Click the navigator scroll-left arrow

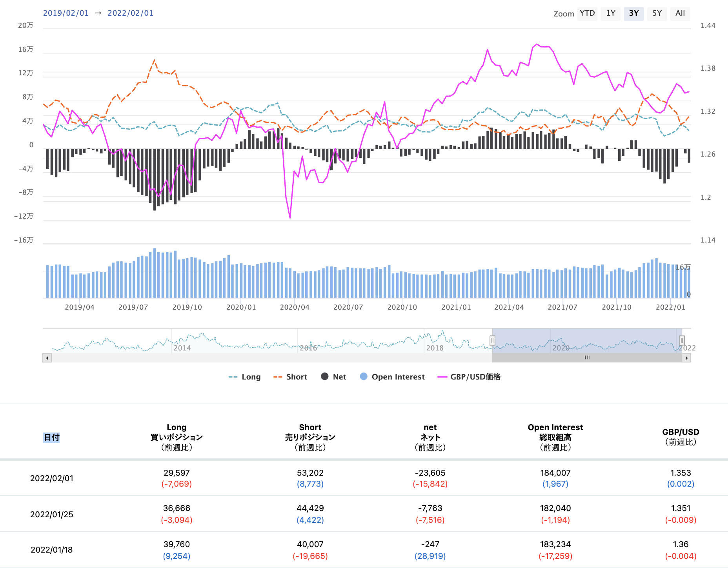click(x=47, y=358)
